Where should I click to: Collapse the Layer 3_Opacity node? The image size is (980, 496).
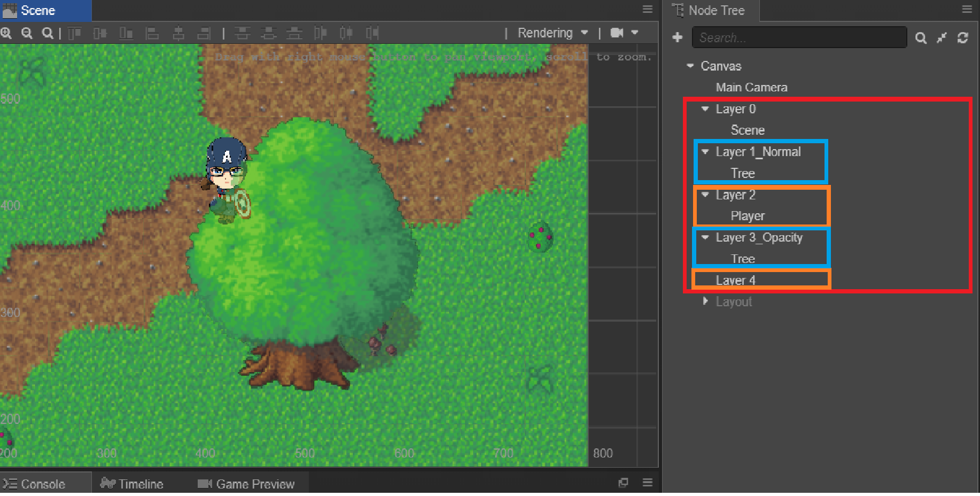coord(705,237)
